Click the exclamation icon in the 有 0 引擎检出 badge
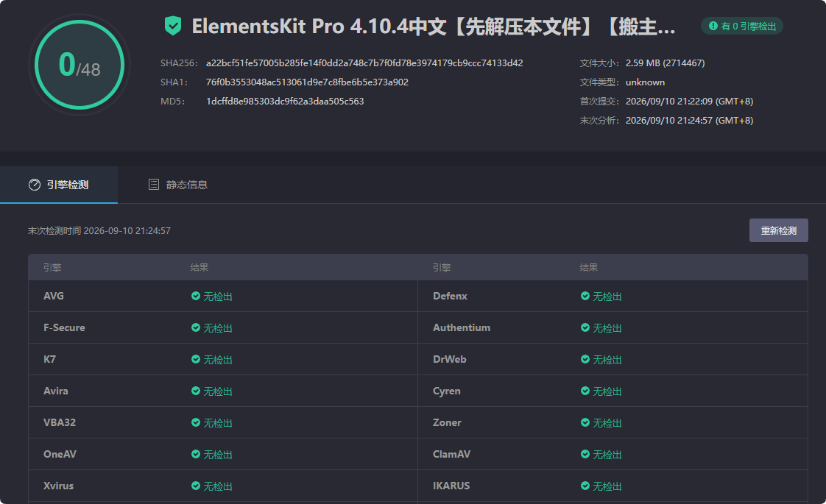Screen dimensions: 826x504 pyautogui.click(x=713, y=26)
